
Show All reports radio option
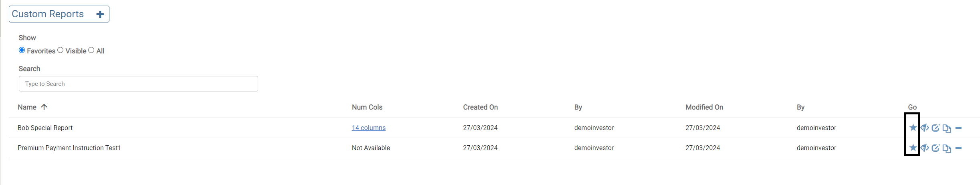[x=91, y=50]
